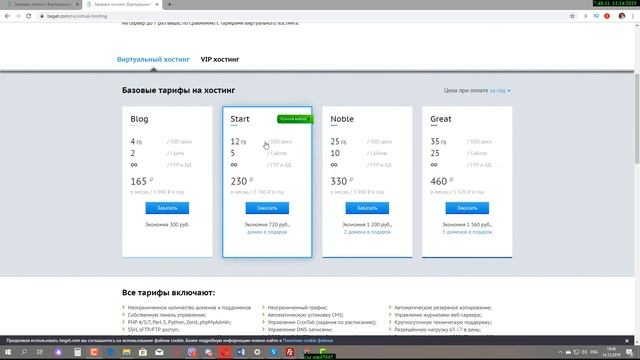Open a new browser tab with plus
The image size is (640, 360).
pyautogui.click(x=169, y=4)
